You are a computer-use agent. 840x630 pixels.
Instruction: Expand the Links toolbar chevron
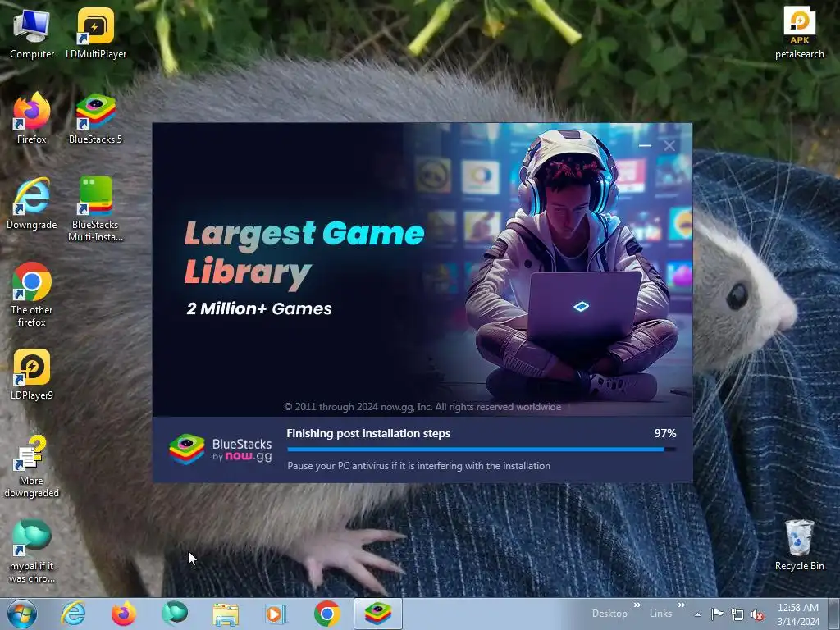(682, 605)
